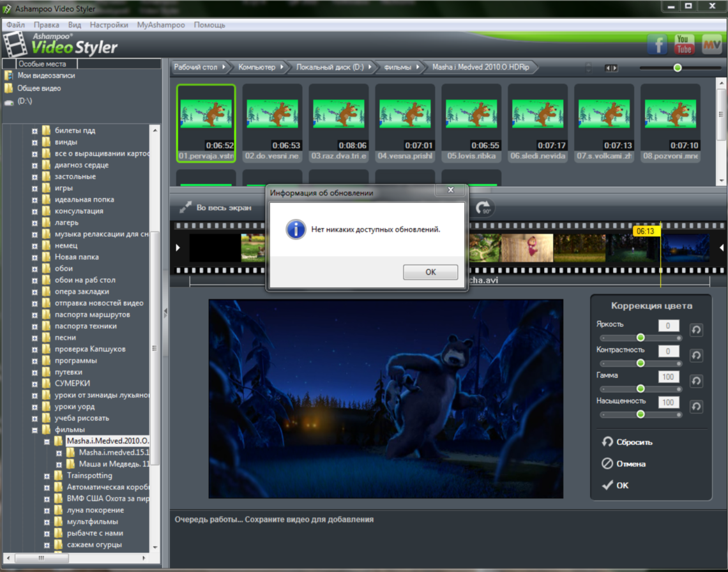Viewport: 728px width, 572px height.
Task: Collapse the фильмы folder
Action: pyautogui.click(x=35, y=430)
